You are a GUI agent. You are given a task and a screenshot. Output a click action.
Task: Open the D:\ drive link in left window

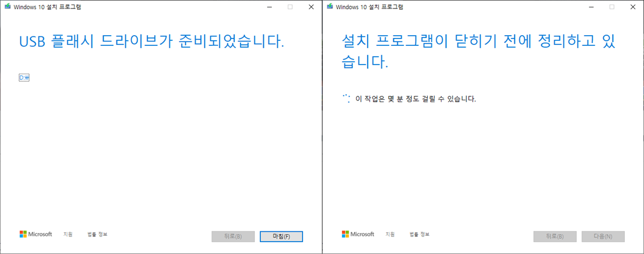pyautogui.click(x=25, y=78)
